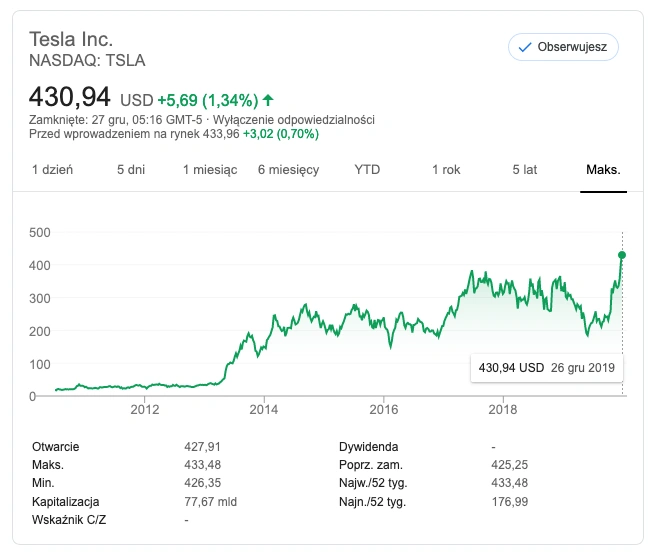This screenshot has width=656, height=556.
Task: Select the Maks. time range tab
Action: pos(603,169)
